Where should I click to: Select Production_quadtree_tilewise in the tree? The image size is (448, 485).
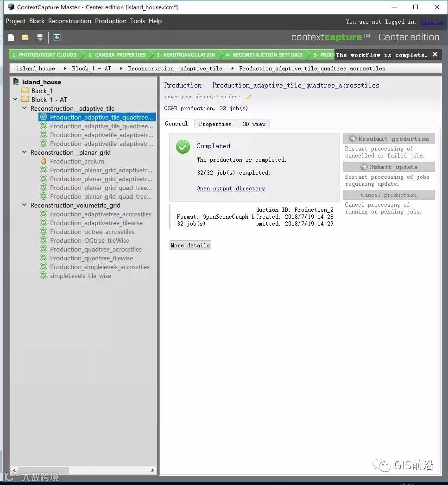(92, 258)
